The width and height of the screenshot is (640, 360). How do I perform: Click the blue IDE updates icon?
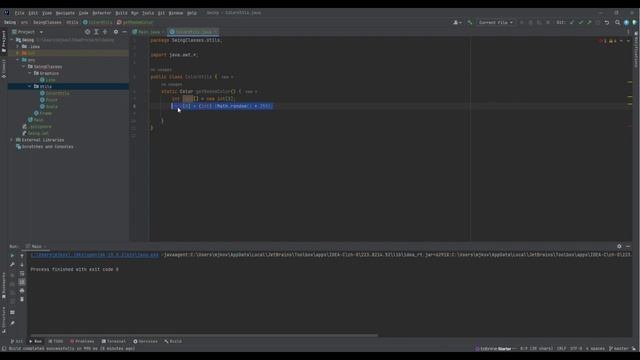pyautogui.click(x=626, y=22)
